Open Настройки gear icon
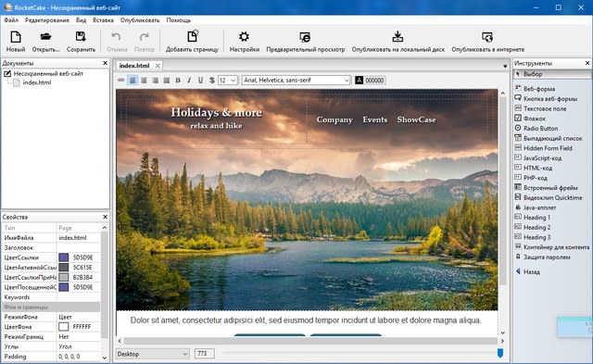Image resolution: width=593 pixels, height=364 pixels. click(244, 37)
